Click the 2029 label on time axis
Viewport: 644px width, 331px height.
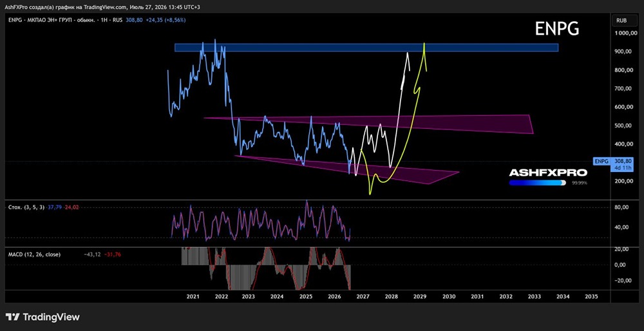pyautogui.click(x=420, y=296)
